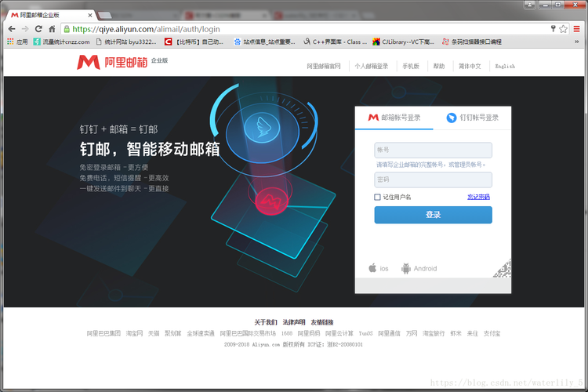Go back with the browser back arrow
The height and width of the screenshot is (392, 588).
(x=12, y=29)
